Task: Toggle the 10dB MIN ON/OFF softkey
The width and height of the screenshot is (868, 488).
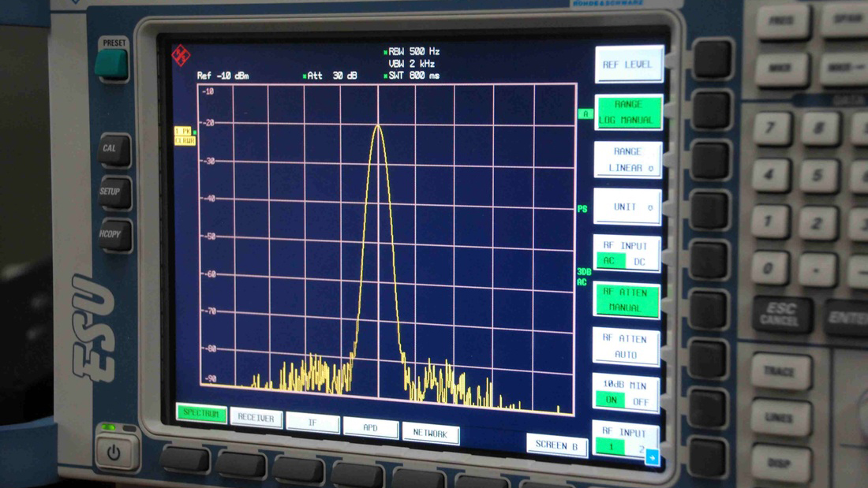Action: click(x=626, y=393)
